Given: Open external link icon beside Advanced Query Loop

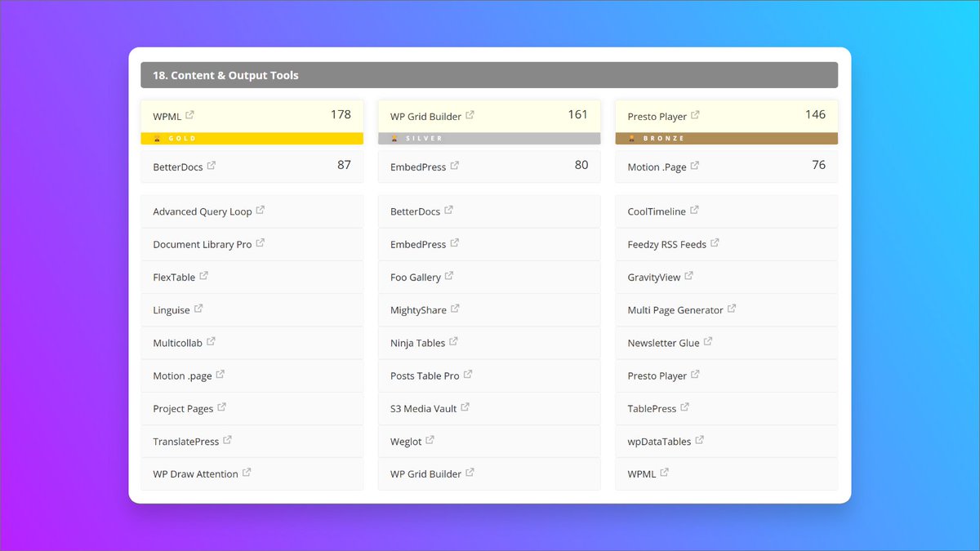Looking at the screenshot, I should tap(261, 210).
